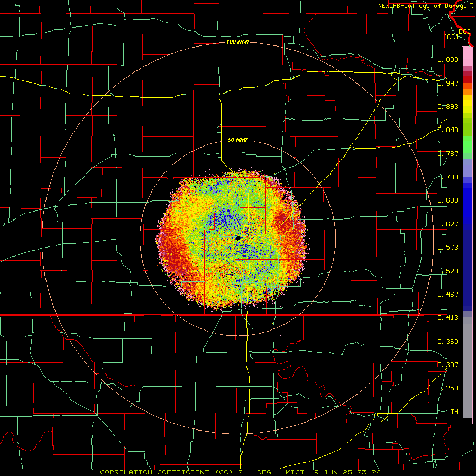Click the 0.787 color scale label
The width and height of the screenshot is (476, 476).
[448, 153]
